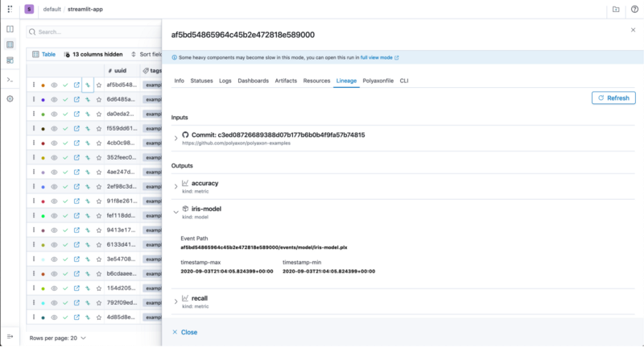Image resolution: width=644 pixels, height=353 pixels.
Task: Select the runs table sidebar icon
Action: coord(10,44)
